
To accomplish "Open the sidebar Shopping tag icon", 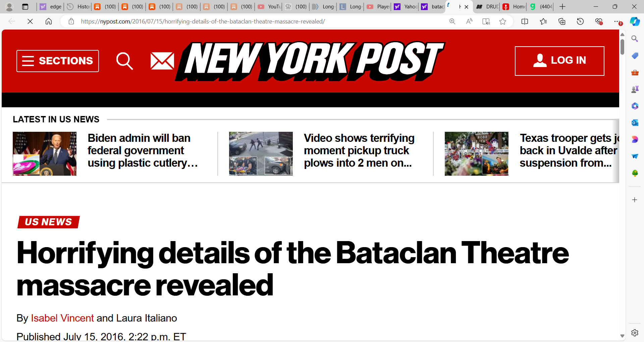I will (x=635, y=56).
